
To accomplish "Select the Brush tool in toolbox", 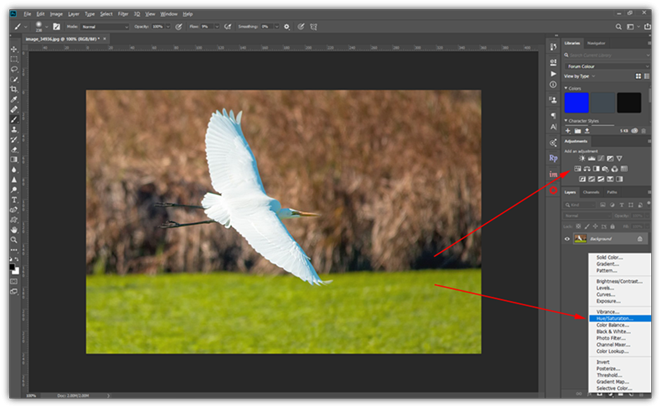I will click(14, 120).
